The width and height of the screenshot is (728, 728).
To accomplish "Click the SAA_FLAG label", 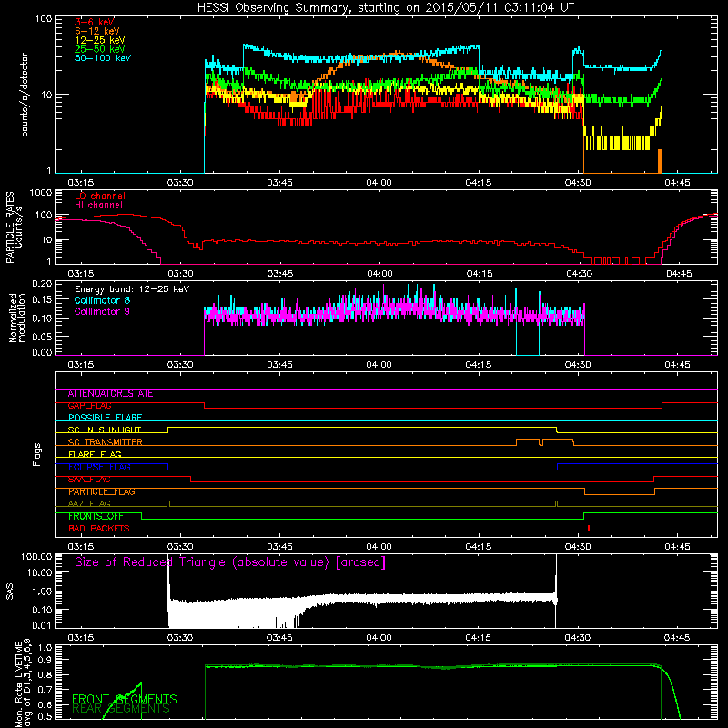I will (89, 480).
